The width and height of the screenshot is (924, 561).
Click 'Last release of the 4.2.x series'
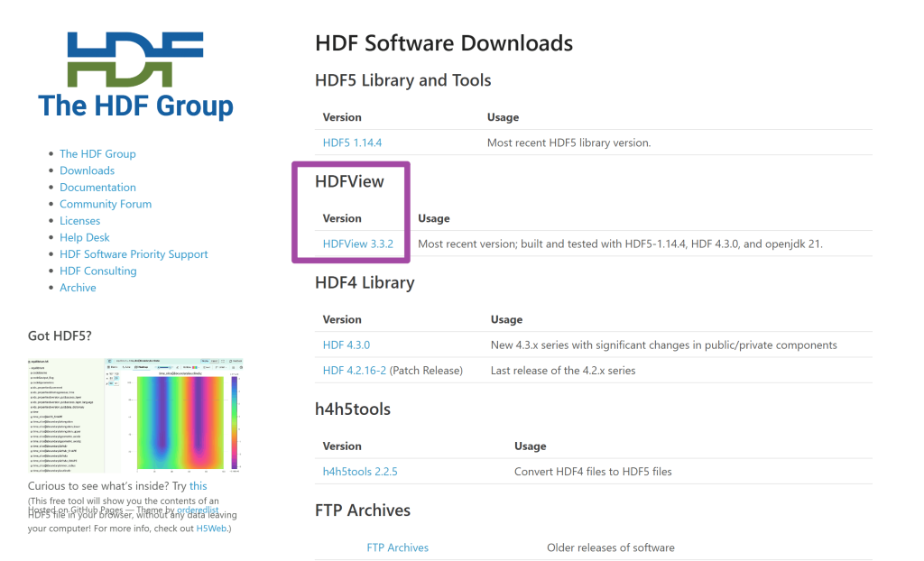tap(563, 371)
